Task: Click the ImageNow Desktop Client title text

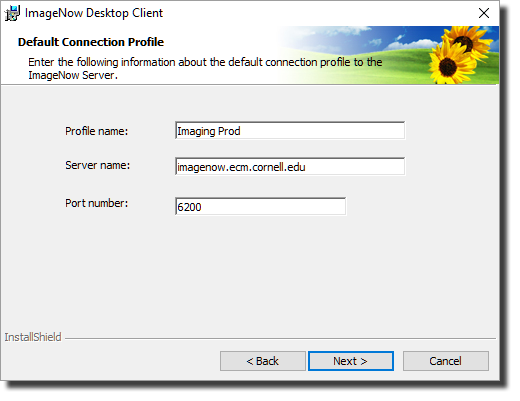Action: [x=94, y=13]
